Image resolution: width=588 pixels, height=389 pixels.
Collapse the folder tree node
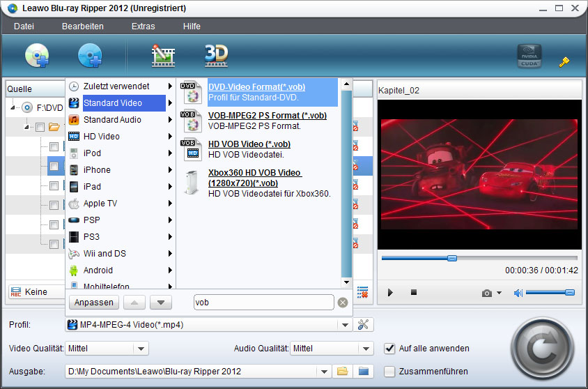click(26, 127)
